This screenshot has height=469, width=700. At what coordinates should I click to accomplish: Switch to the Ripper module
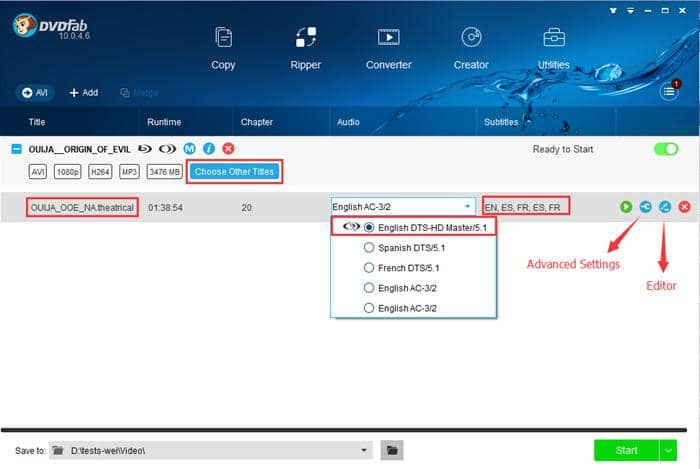[x=306, y=49]
